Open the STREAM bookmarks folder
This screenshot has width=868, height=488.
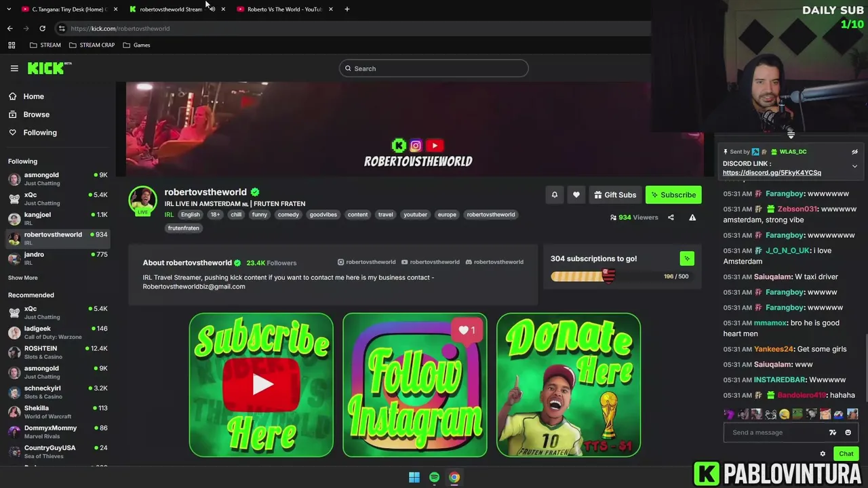click(45, 45)
